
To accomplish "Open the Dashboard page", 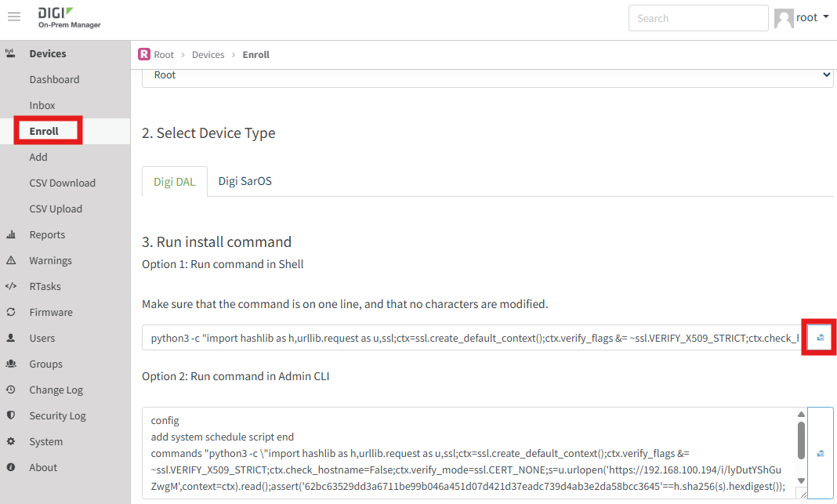I will (x=54, y=79).
